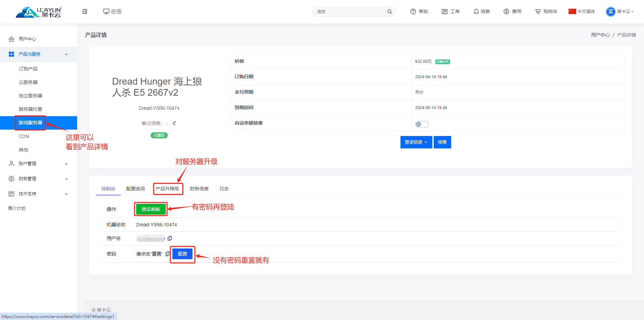Switch to the 控制台 tab
The width and height of the screenshot is (644, 320).
[108, 189]
